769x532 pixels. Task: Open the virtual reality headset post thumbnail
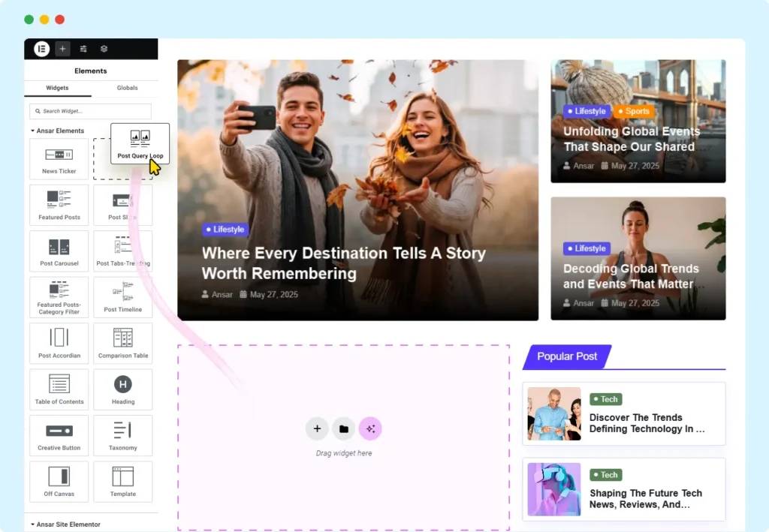tap(553, 489)
